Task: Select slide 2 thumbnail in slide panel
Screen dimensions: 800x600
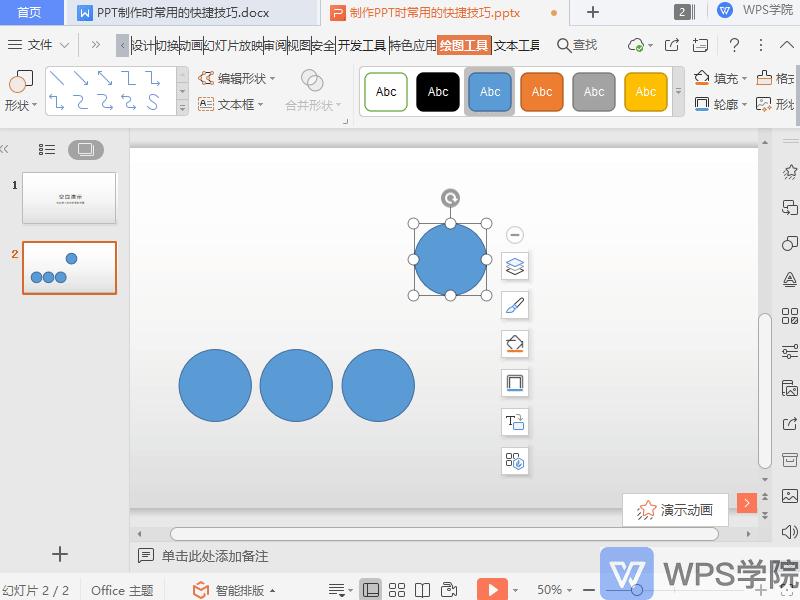Action: [x=70, y=267]
